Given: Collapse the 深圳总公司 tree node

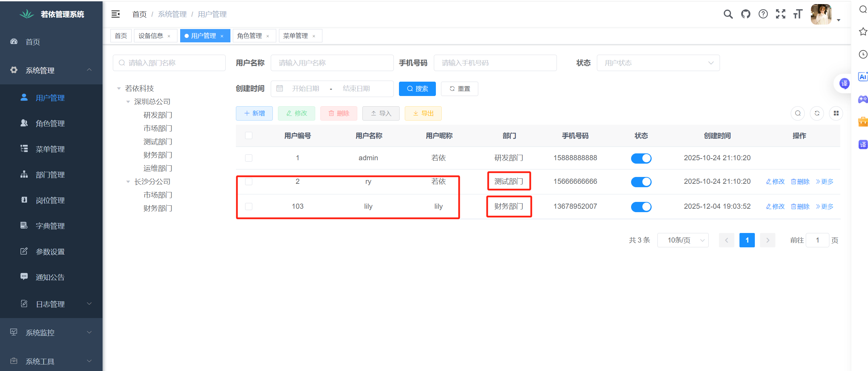Looking at the screenshot, I should tap(128, 101).
